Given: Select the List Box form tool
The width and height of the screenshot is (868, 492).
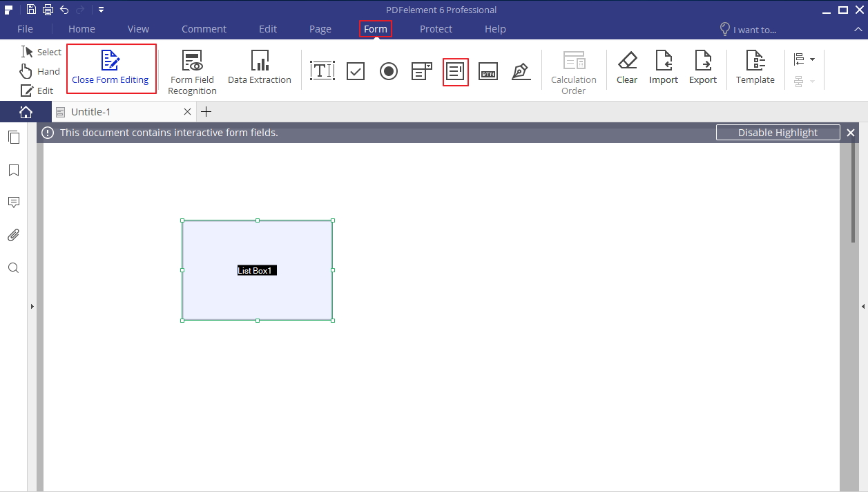Looking at the screenshot, I should point(455,70).
